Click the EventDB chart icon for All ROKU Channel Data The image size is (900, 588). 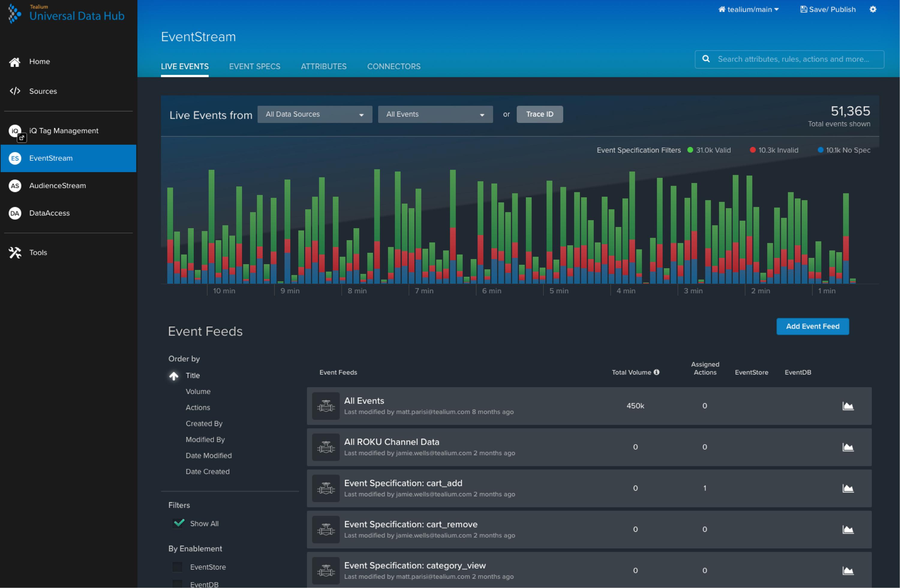(848, 447)
